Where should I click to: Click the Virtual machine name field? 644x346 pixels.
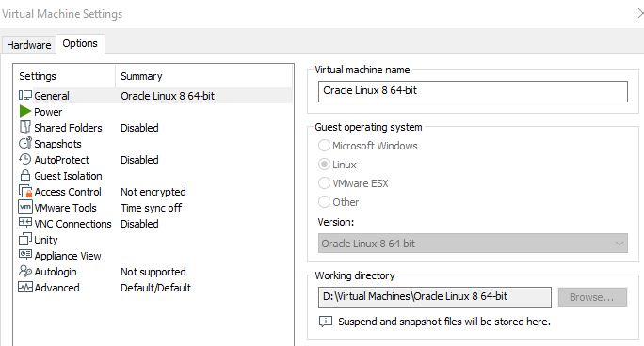(x=473, y=91)
